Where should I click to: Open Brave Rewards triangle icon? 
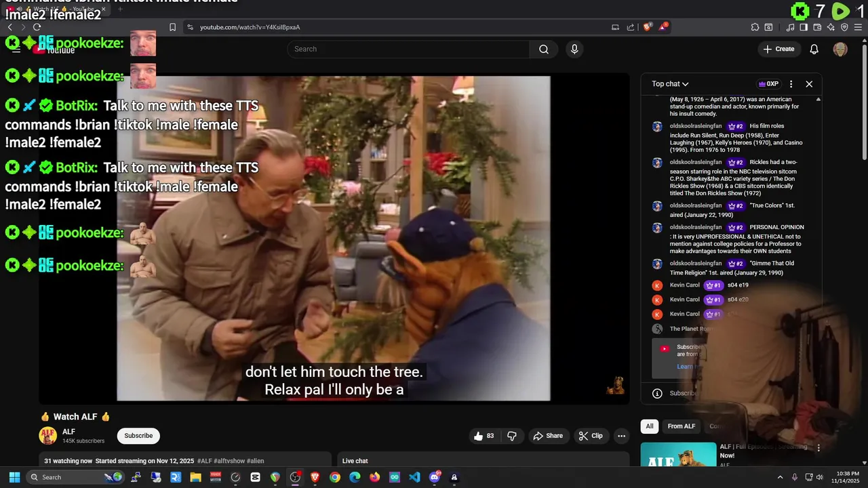(x=663, y=27)
